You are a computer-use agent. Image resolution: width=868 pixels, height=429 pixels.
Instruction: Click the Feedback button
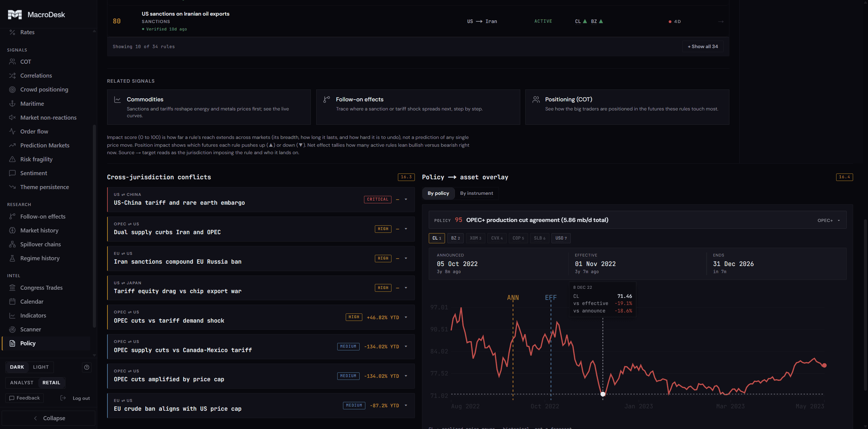(x=24, y=398)
